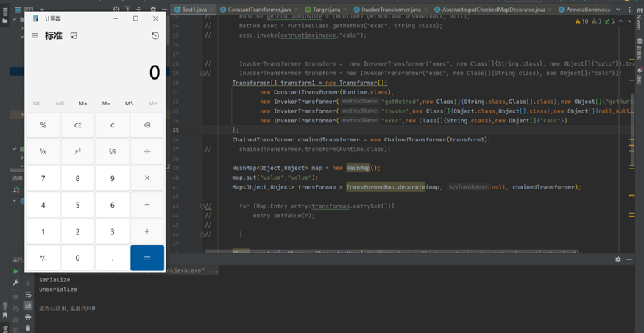This screenshot has height=333, width=644.
Task: Toggle fold on line 29
Action: click(x=202, y=73)
